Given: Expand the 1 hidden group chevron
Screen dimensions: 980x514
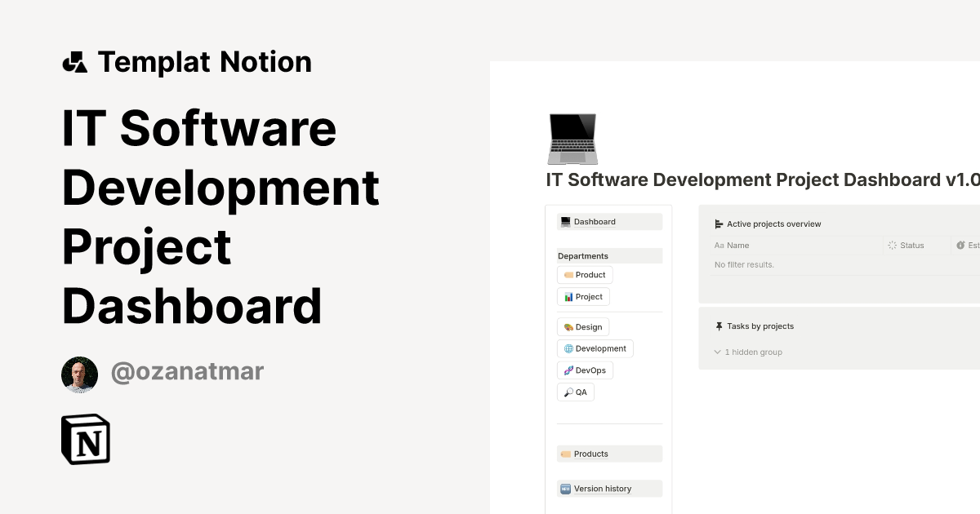Looking at the screenshot, I should pyautogui.click(x=717, y=352).
